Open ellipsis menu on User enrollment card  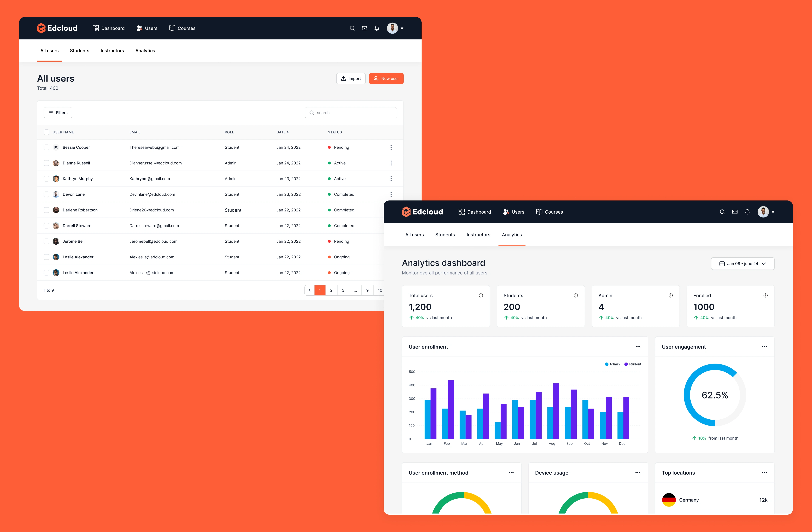pyautogui.click(x=638, y=347)
